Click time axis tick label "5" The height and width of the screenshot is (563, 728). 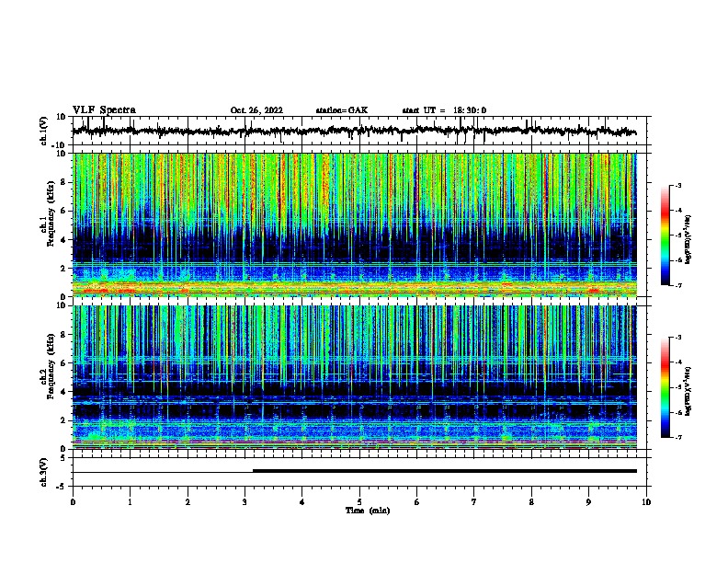(359, 502)
